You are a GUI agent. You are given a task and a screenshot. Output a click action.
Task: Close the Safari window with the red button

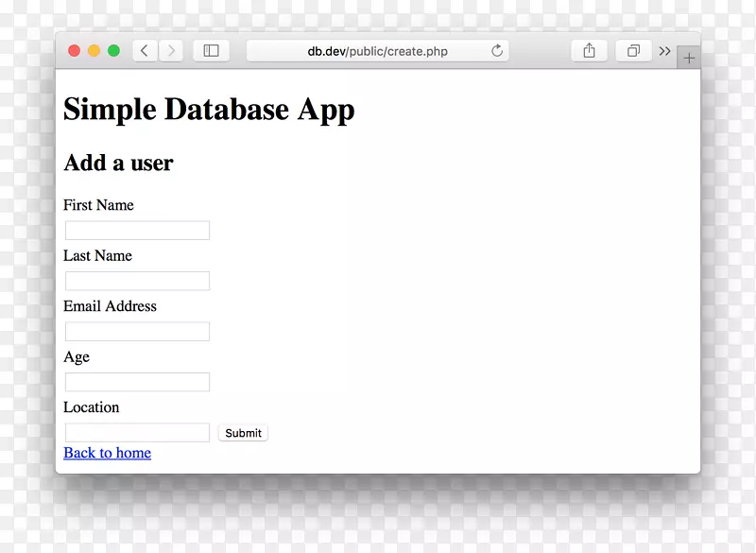click(x=75, y=51)
